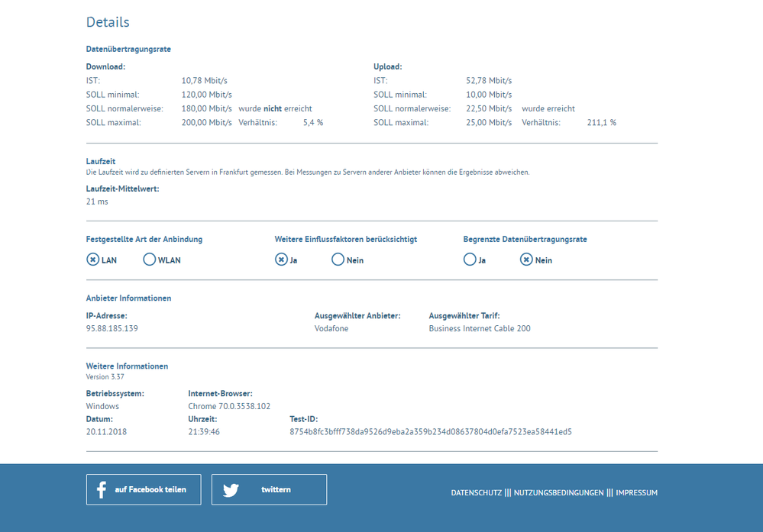Viewport: 763px width, 532px height.
Task: Open the NUTZUNGSBEDINGUNGEN link
Action: pos(558,492)
